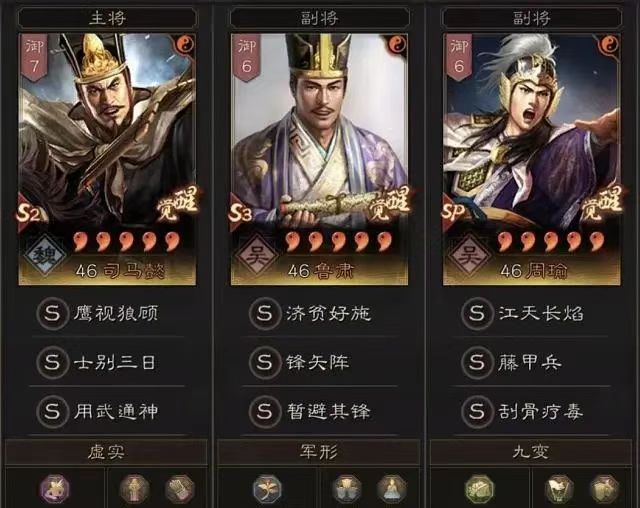The width and height of the screenshot is (640, 508).
Task: Tap the 吴 faction emblem on 鲁肃
Action: 256,255
